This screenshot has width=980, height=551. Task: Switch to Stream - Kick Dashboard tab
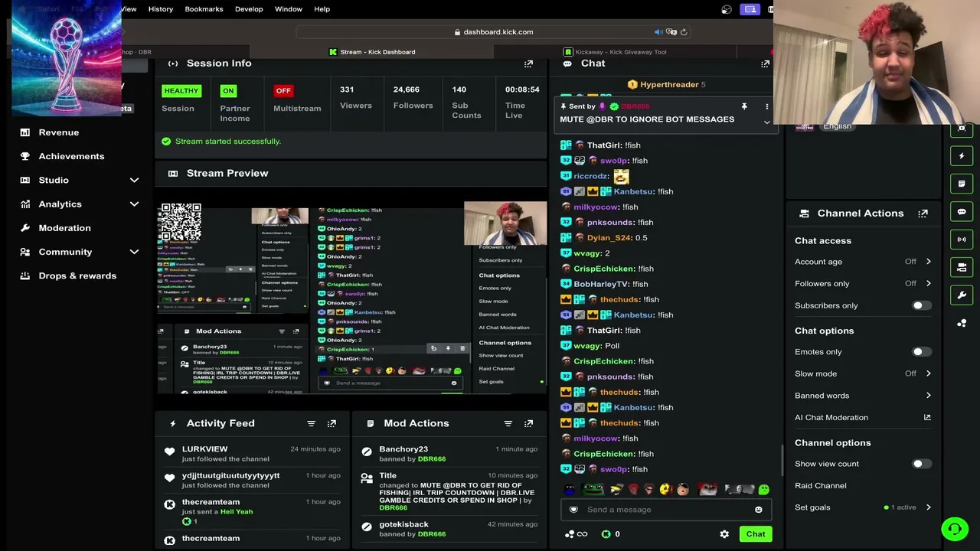pyautogui.click(x=372, y=52)
